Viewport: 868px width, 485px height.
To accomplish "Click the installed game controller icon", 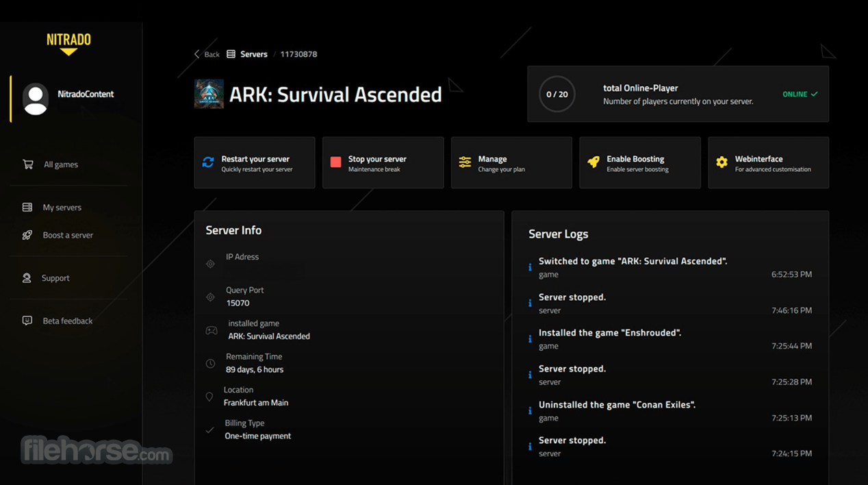I will coord(212,330).
